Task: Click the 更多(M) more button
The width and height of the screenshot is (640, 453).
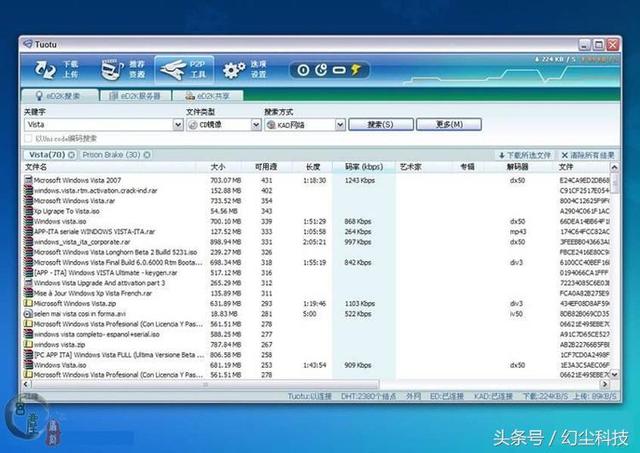Action: pos(449,124)
